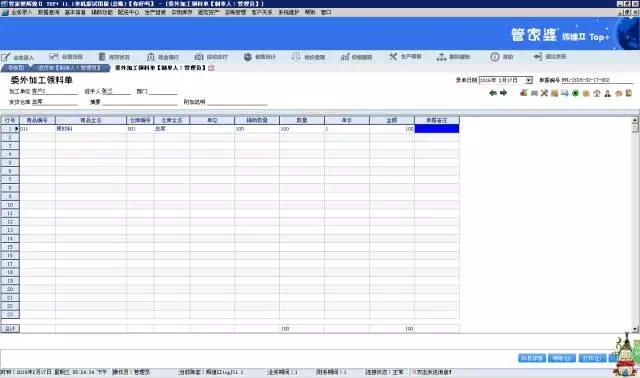Viewport: 640px width, 378px height.
Task: Click the 帮助 info icon in toolbar
Action: (x=502, y=57)
